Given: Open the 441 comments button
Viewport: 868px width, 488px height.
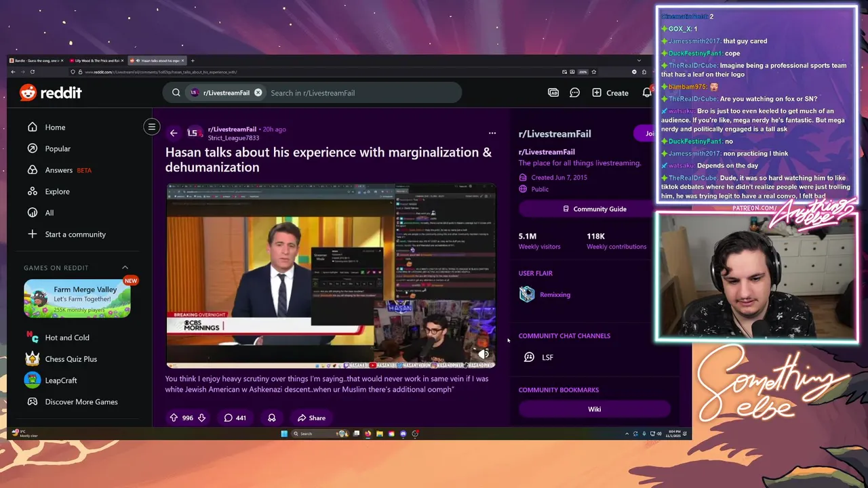Looking at the screenshot, I should click(235, 418).
